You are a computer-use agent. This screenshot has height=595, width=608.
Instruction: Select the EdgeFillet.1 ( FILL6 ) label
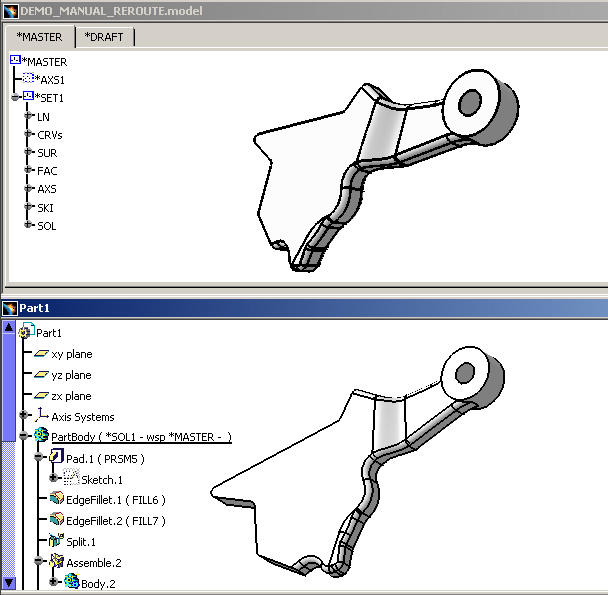(116, 500)
